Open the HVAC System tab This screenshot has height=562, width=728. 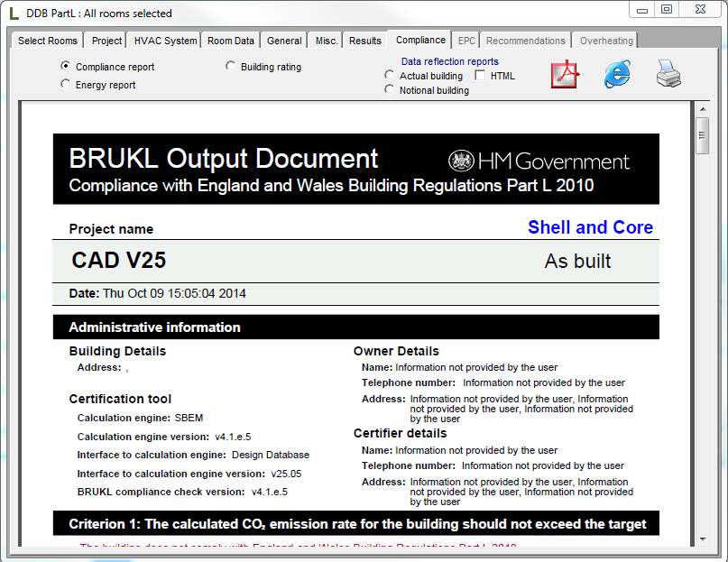[165, 41]
